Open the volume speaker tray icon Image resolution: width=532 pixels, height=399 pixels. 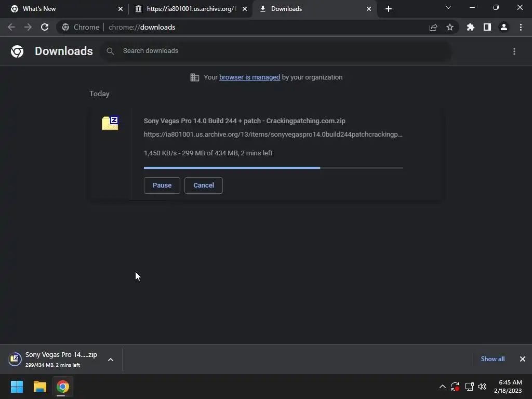[482, 387]
